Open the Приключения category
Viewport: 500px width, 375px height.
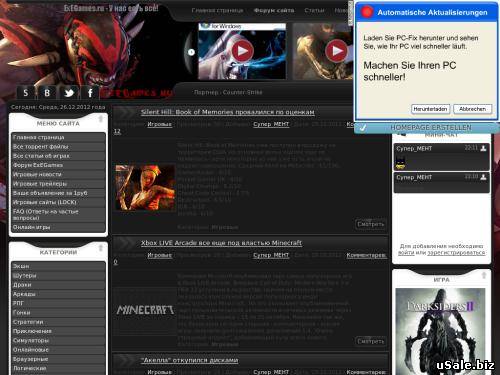[x=58, y=331]
